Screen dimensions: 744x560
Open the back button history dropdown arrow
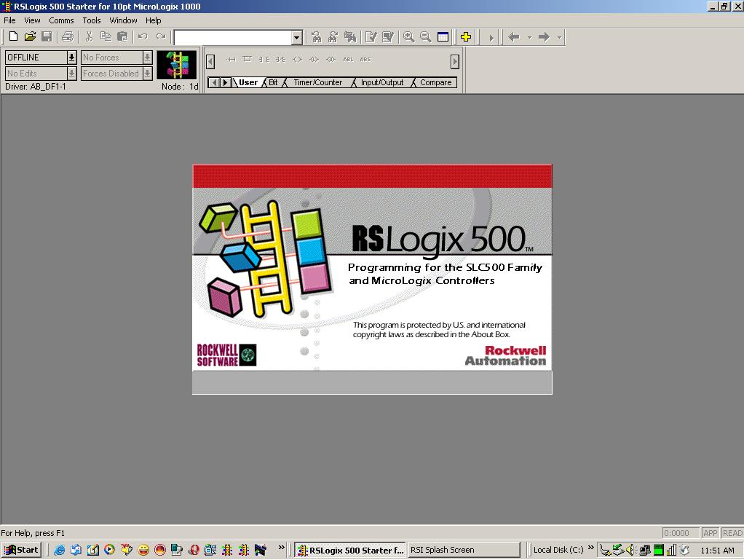point(529,37)
